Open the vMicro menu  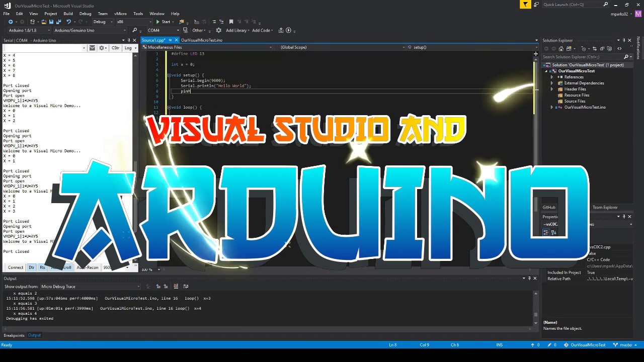[120, 14]
